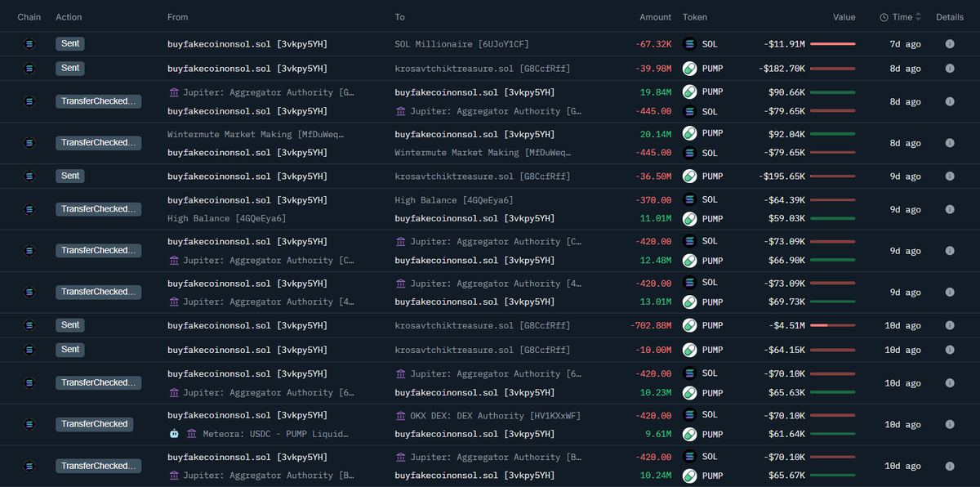Open Jupiter Aggregator Authority [B... in To column
This screenshot has width=980, height=487.
[x=488, y=458]
